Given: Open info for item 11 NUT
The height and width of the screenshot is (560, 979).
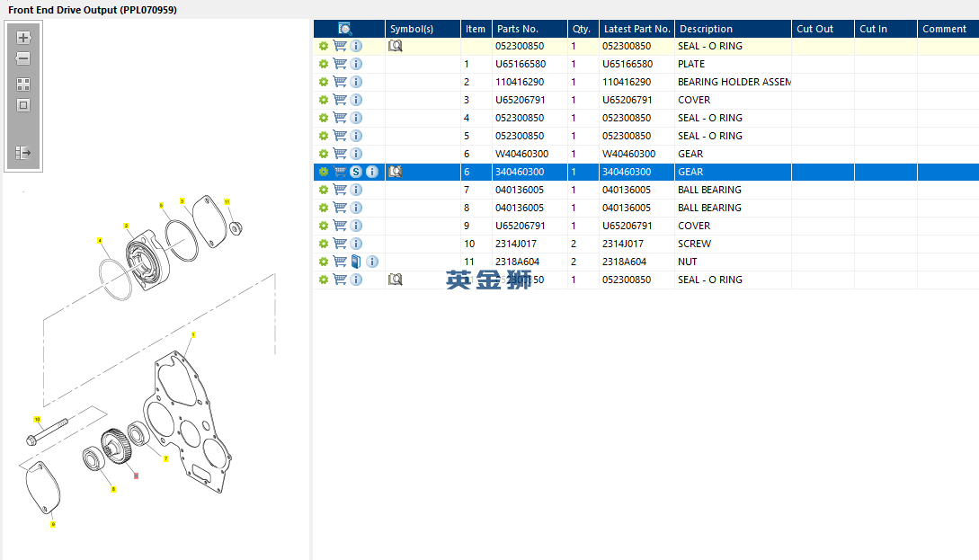Looking at the screenshot, I should point(372,262).
